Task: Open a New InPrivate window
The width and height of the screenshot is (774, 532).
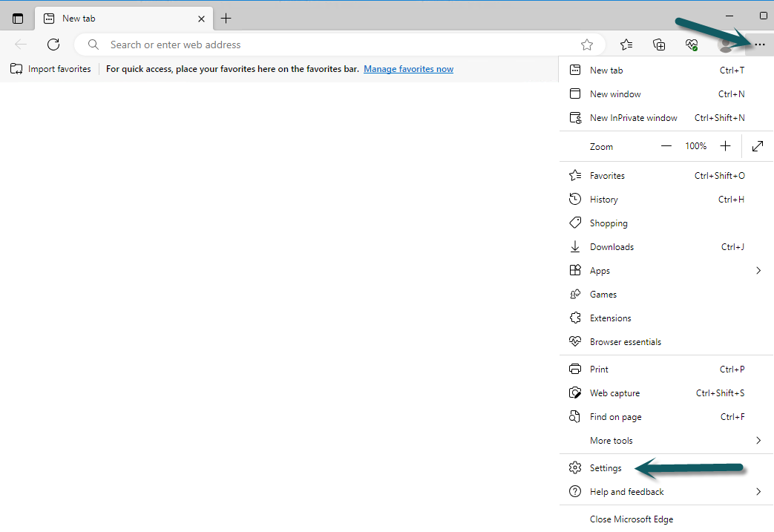Action: point(666,117)
